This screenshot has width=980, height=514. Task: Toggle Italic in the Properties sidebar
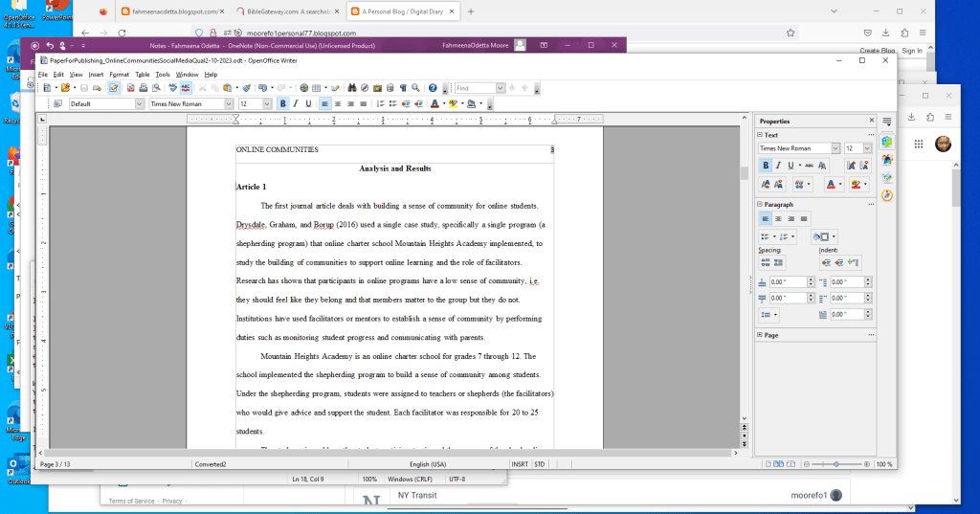point(778,166)
